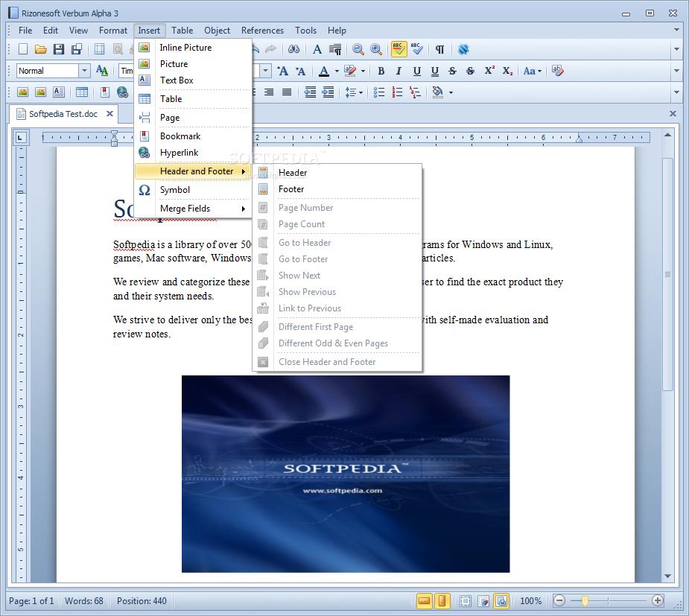Click the Softpedia image in document
The image size is (689, 616).
(x=346, y=474)
